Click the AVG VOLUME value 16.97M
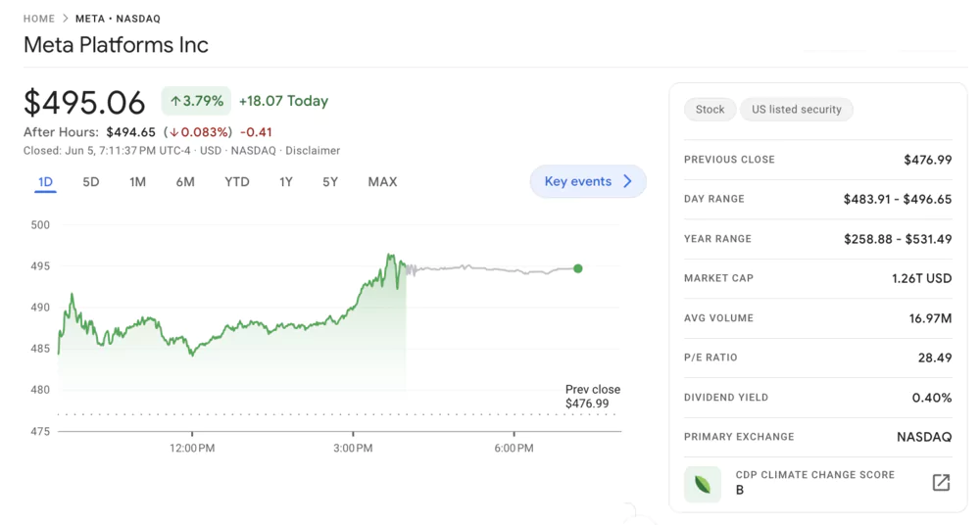Screen dimensions: 980x525 point(930,318)
